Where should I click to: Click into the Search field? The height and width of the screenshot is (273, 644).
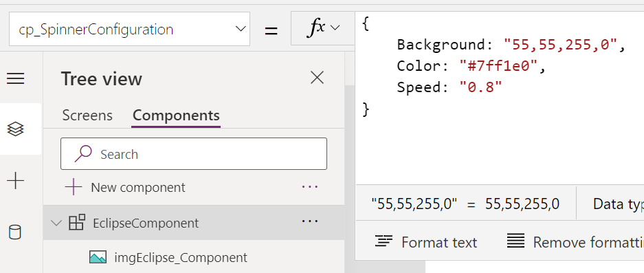(194, 154)
